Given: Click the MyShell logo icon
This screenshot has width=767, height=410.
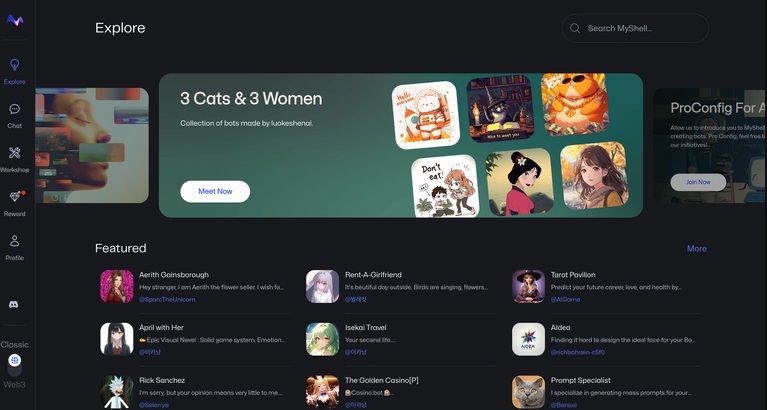Looking at the screenshot, I should [x=15, y=20].
